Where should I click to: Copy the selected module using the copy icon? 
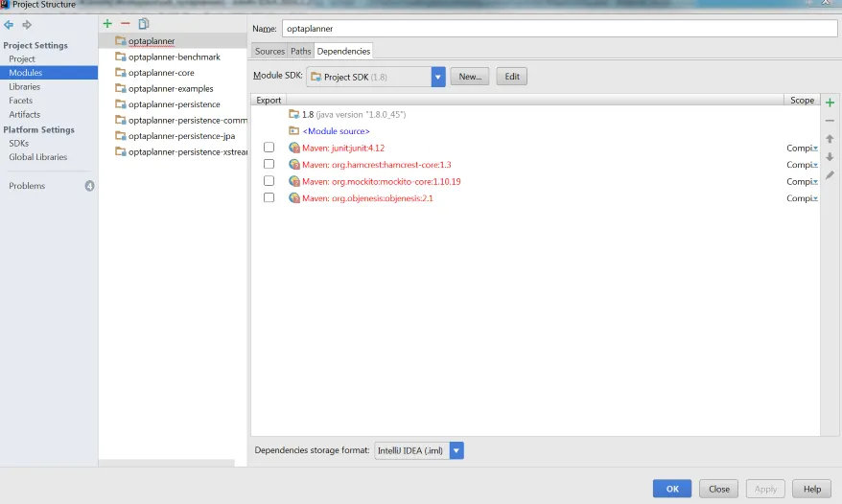144,24
